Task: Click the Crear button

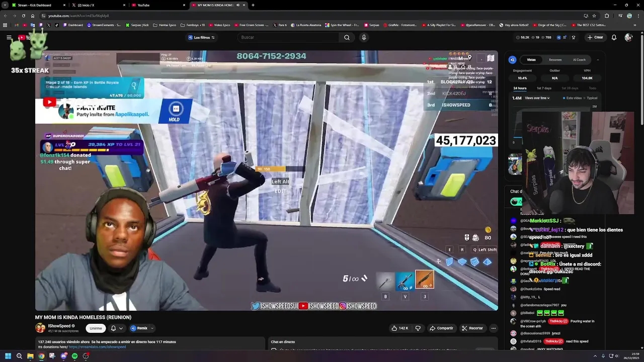Action: [x=595, y=37]
